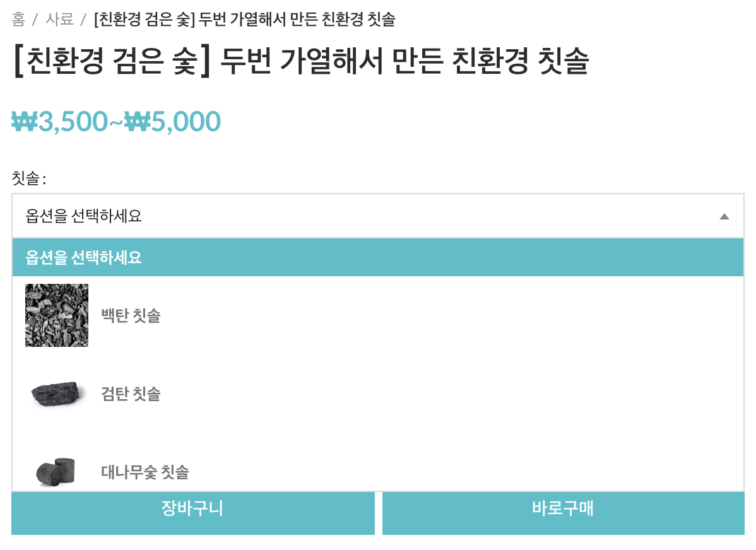Click the current product name in breadcrumb

point(244,20)
